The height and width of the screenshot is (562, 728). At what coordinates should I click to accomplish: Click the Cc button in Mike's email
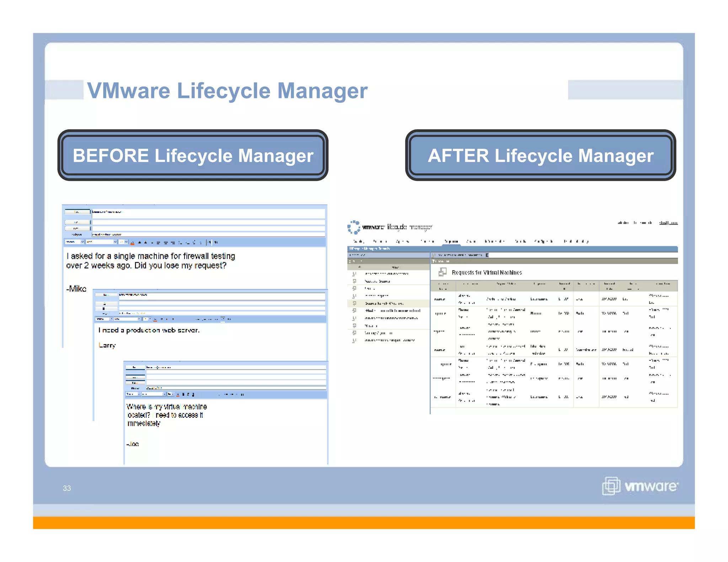pos(77,222)
